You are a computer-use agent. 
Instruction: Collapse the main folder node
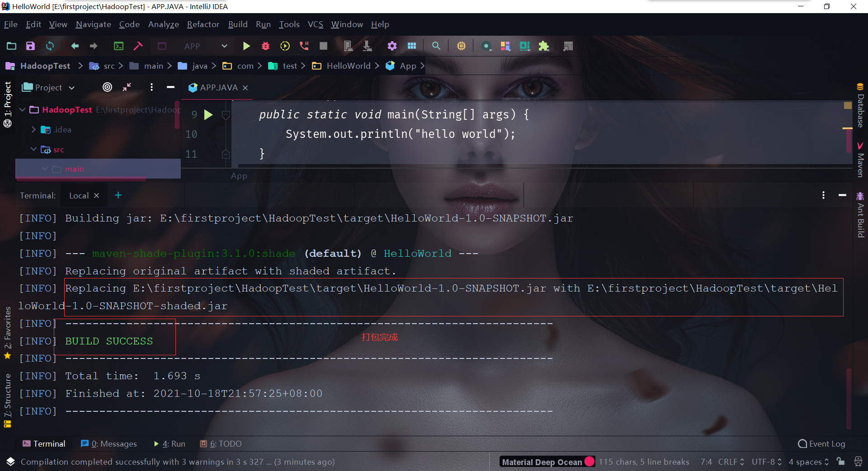[44, 169]
